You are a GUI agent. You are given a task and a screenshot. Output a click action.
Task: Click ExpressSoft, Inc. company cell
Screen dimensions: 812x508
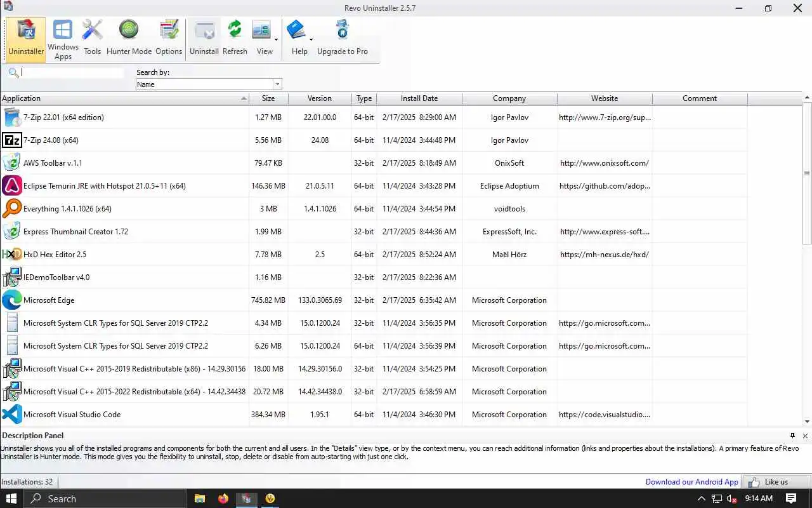click(x=509, y=232)
